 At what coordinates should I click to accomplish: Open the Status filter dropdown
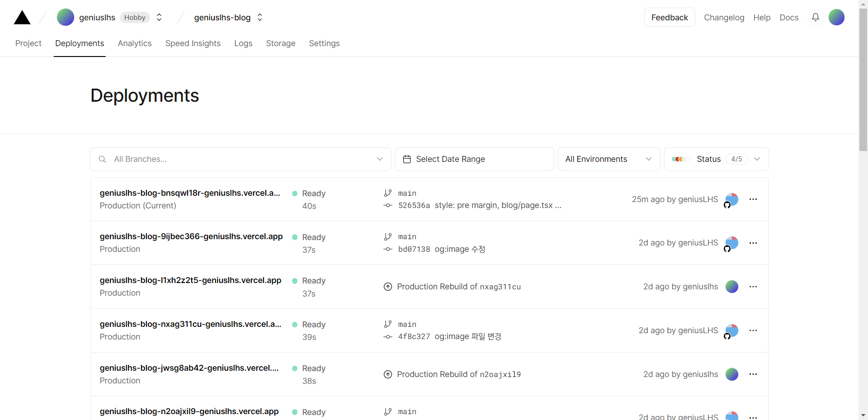point(716,159)
